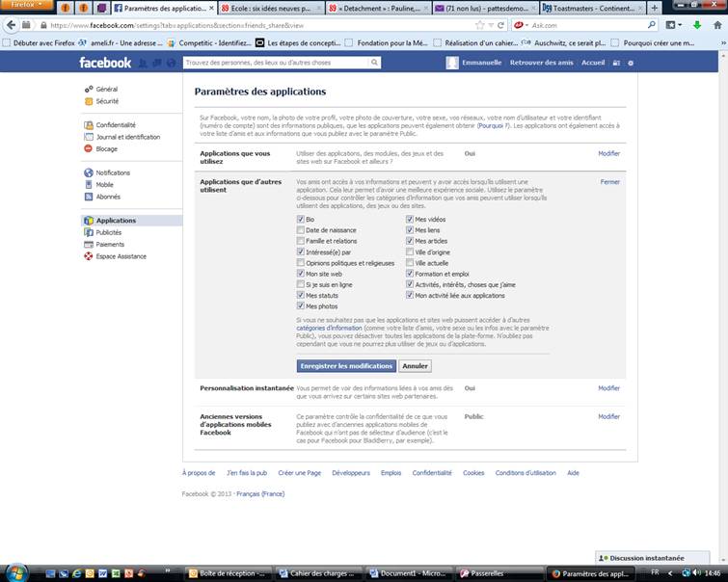The height and width of the screenshot is (582, 728).
Task: Switch to the Ecole : six idées neuves tab
Action: click(x=271, y=8)
